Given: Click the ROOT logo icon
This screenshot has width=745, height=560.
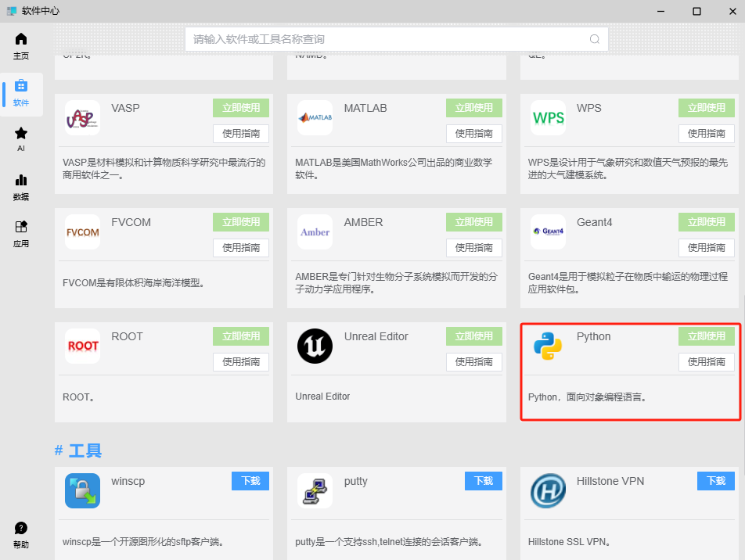Looking at the screenshot, I should pos(83,346).
